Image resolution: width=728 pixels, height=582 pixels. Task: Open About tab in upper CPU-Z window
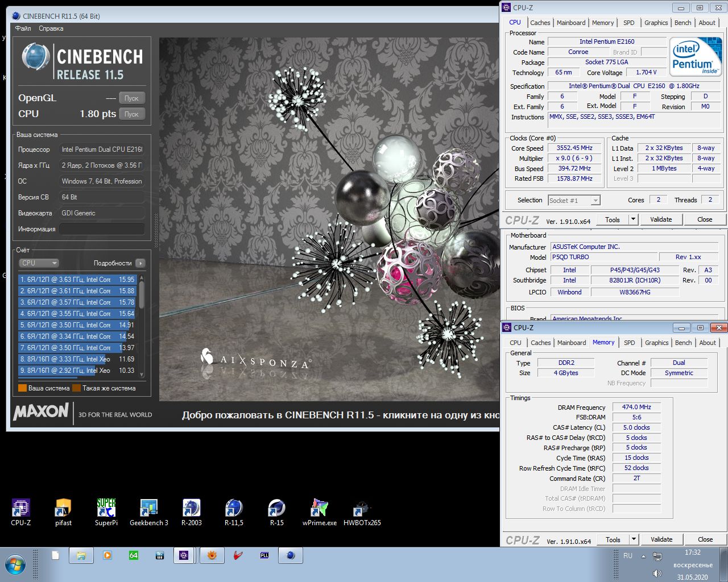coord(707,23)
